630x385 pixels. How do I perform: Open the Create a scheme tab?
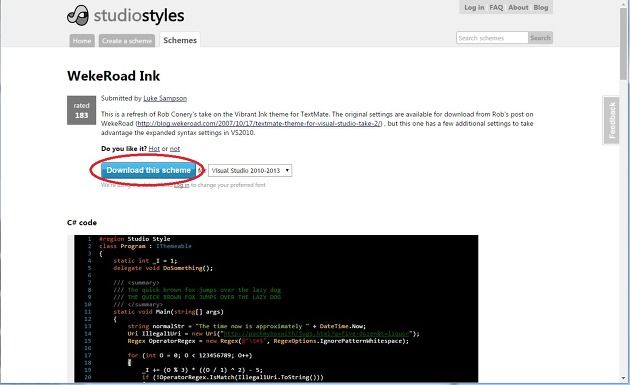pyautogui.click(x=127, y=41)
